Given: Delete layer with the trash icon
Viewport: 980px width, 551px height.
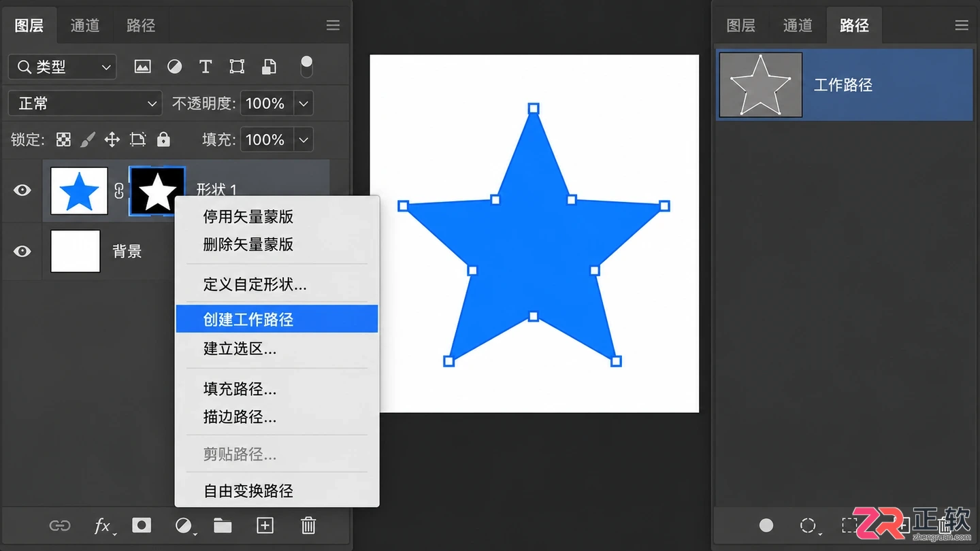Looking at the screenshot, I should [308, 525].
